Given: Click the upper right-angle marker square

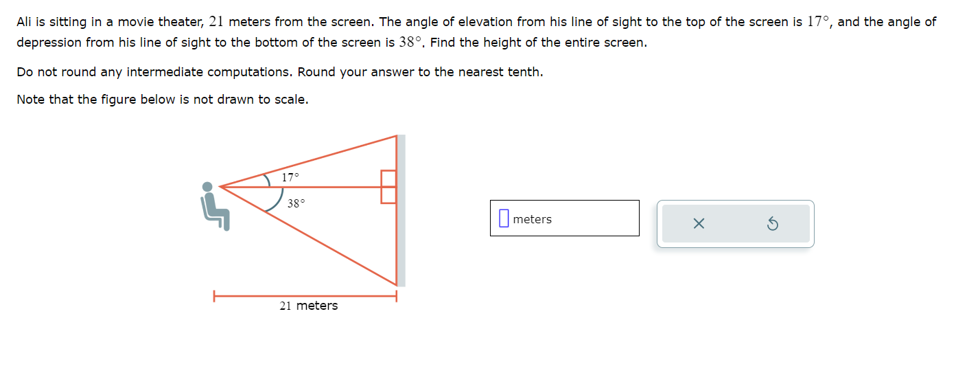Looking at the screenshot, I should pos(388,178).
